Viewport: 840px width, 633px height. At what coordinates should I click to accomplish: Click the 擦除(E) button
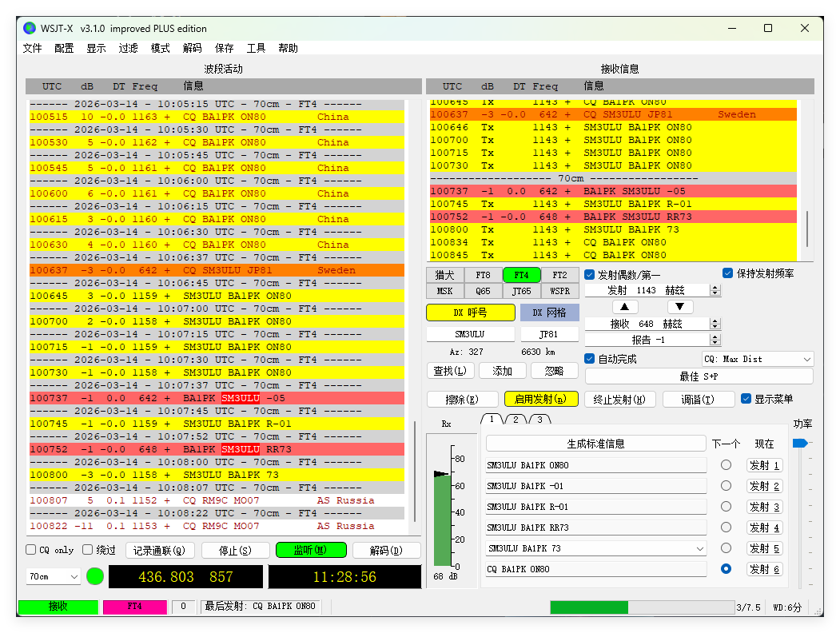click(462, 399)
